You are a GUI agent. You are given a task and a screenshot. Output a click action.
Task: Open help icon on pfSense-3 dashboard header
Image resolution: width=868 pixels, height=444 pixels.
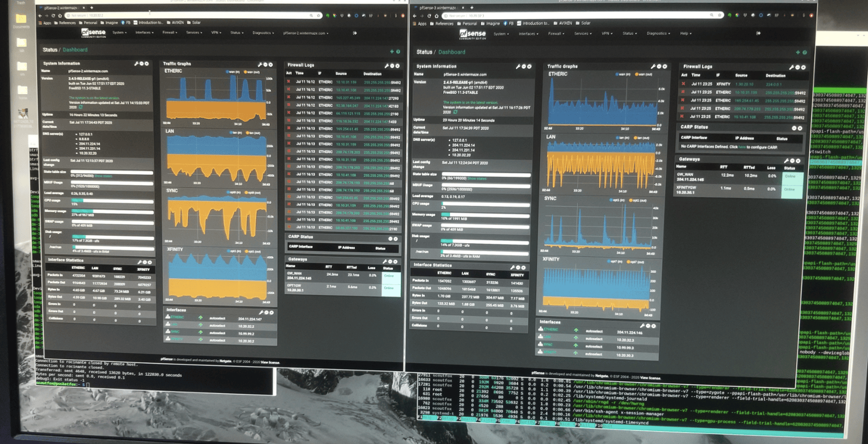tap(805, 52)
